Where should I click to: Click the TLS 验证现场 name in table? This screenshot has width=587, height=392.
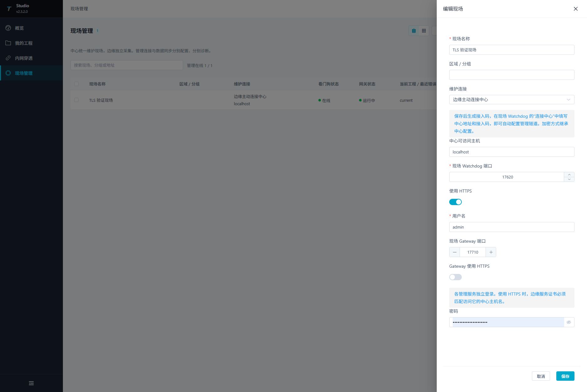[101, 100]
